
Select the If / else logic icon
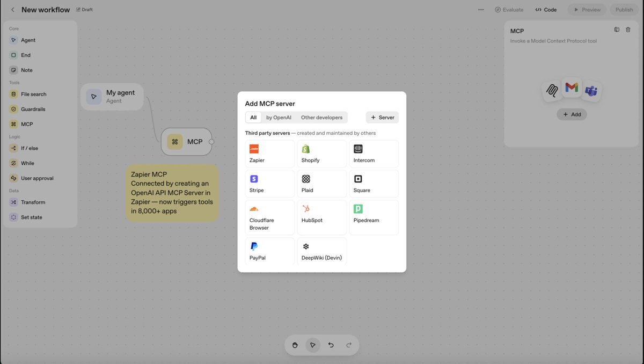[x=13, y=149]
